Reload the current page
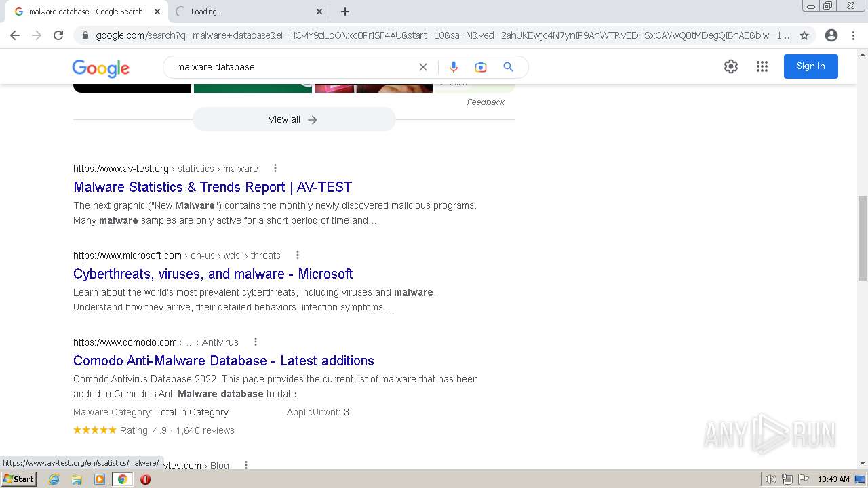The height and width of the screenshot is (488, 868). (58, 35)
